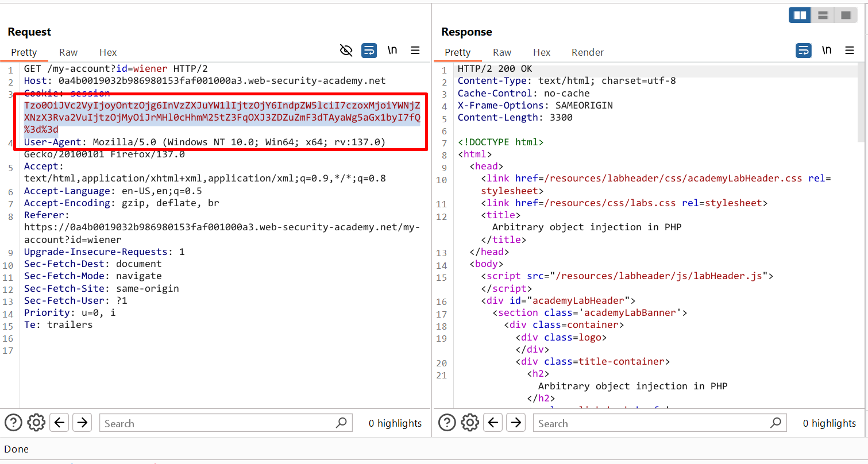Toggle hide non-printable characters eye icon in Request
This screenshot has height=464, width=868.
pos(346,51)
